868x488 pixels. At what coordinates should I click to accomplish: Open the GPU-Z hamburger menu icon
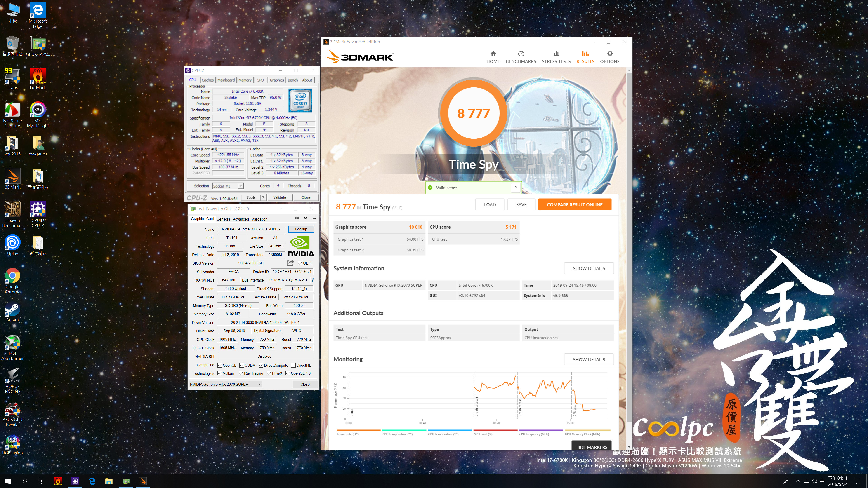(314, 218)
